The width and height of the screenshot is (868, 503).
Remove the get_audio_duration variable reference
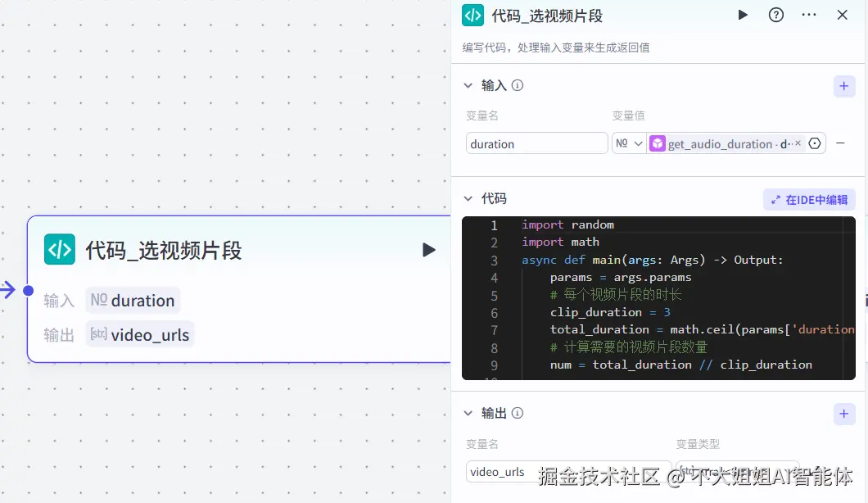(800, 143)
